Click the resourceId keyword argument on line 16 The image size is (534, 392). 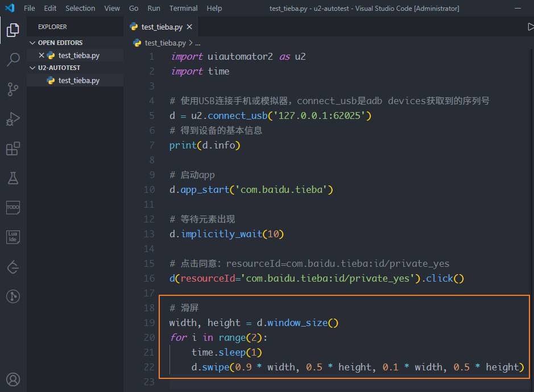(208, 278)
